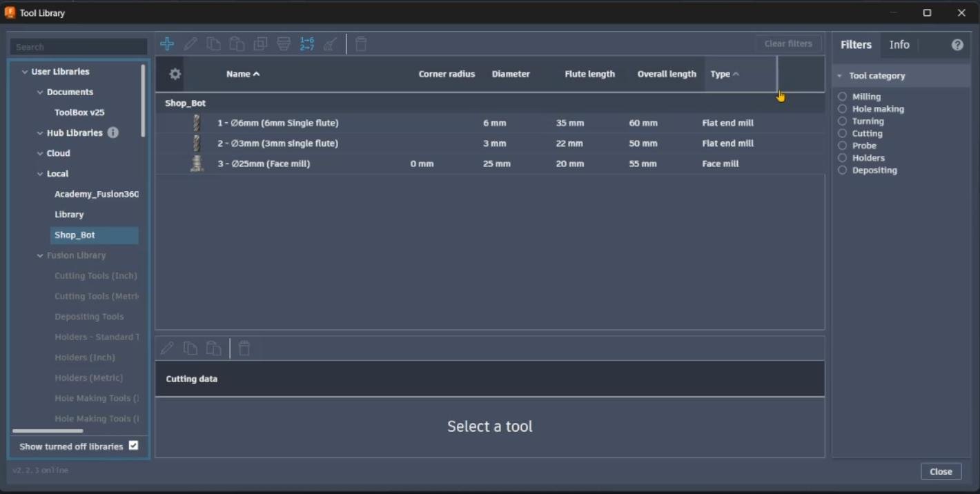Screen dimensions: 980x494
Task: Click the duplicate tool icon
Action: point(260,44)
